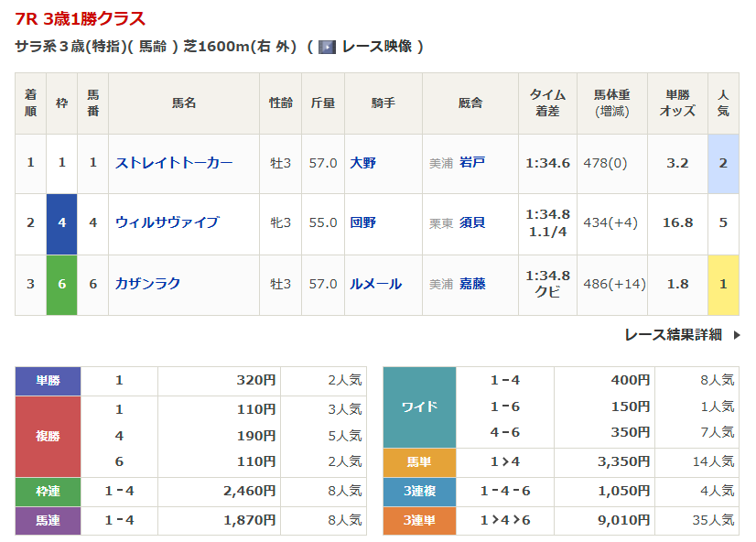View jockey 団野 profile
The image size is (756, 542).
pos(362,222)
